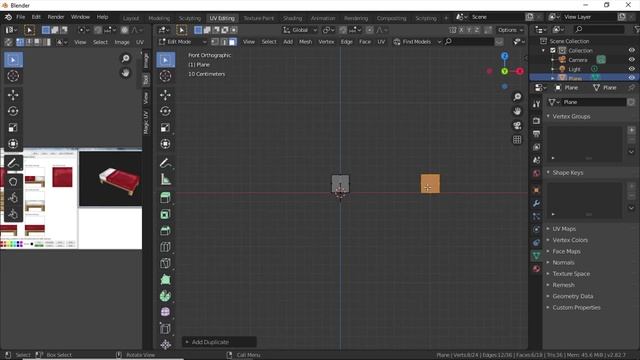Click the Image menu in UV editor
The image size is (640, 360).
pos(122,42)
